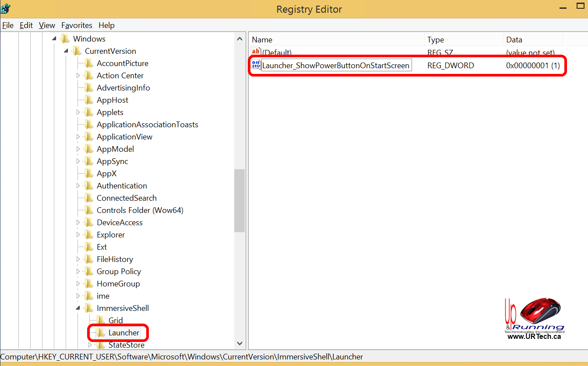The image size is (588, 366).
Task: Click the Registry Editor app icon in title bar
Action: pos(5,8)
